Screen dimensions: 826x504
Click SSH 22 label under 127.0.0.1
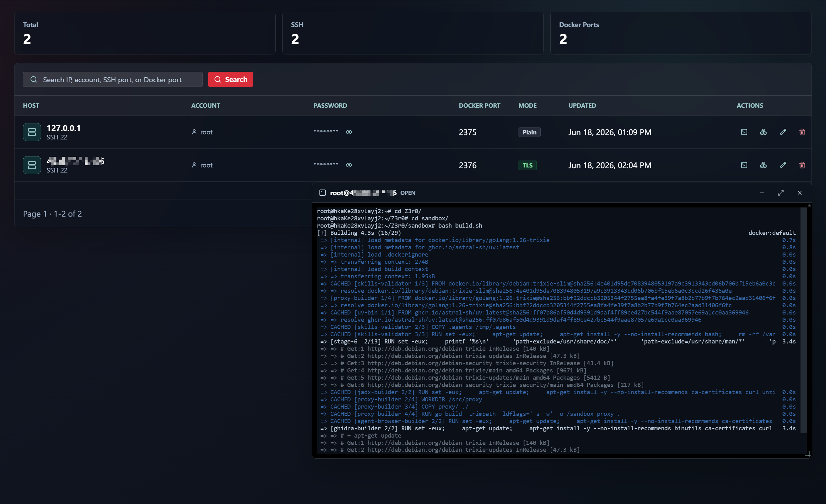tap(57, 137)
